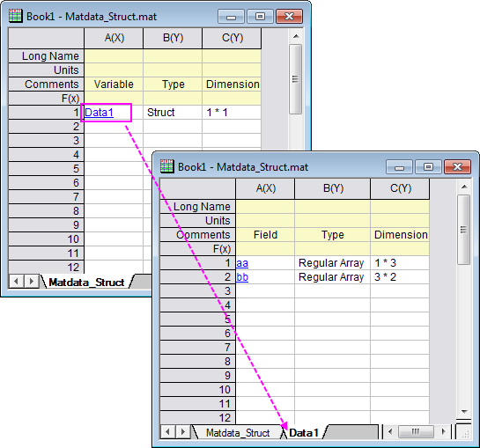Select 'Units' row header in front window
This screenshot has width=480, height=448.
pyautogui.click(x=198, y=221)
